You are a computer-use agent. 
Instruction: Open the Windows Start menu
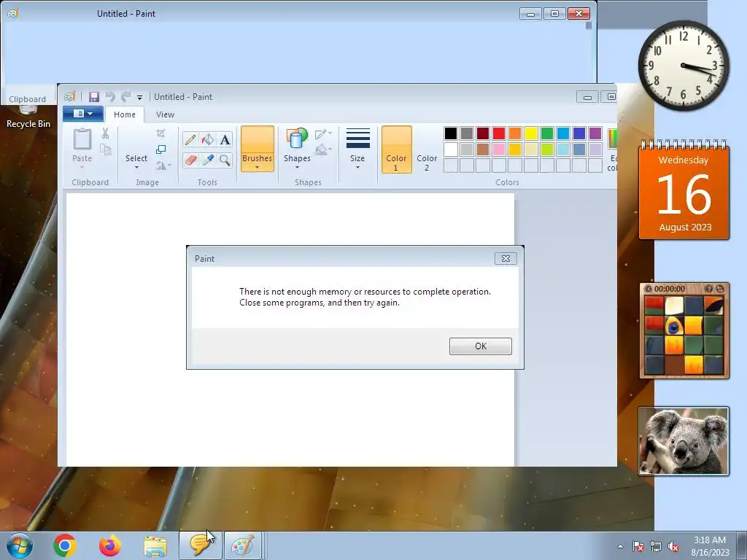point(19,545)
